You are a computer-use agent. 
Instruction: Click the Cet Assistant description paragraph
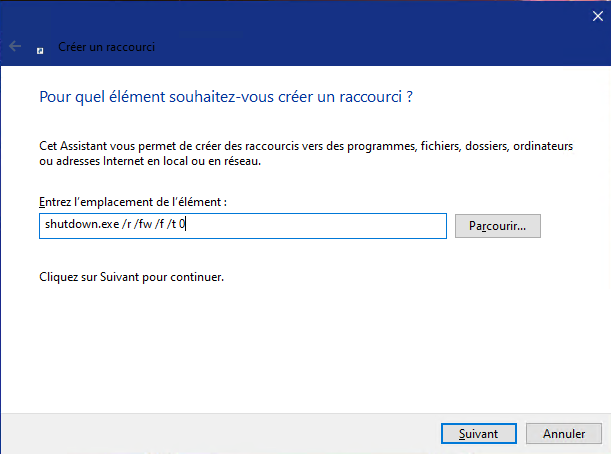[306, 153]
